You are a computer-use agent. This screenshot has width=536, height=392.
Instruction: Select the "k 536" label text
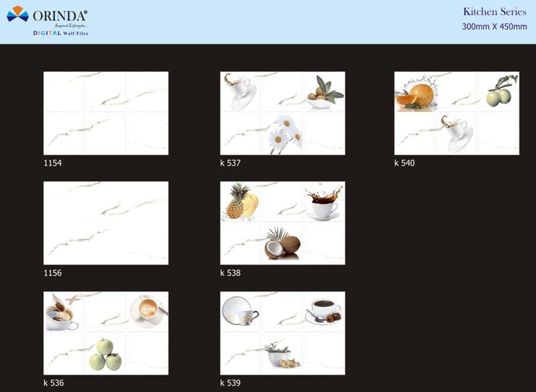click(53, 383)
